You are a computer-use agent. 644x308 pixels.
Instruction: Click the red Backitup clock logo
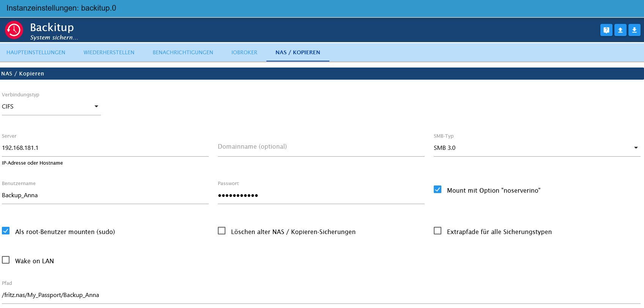[14, 30]
